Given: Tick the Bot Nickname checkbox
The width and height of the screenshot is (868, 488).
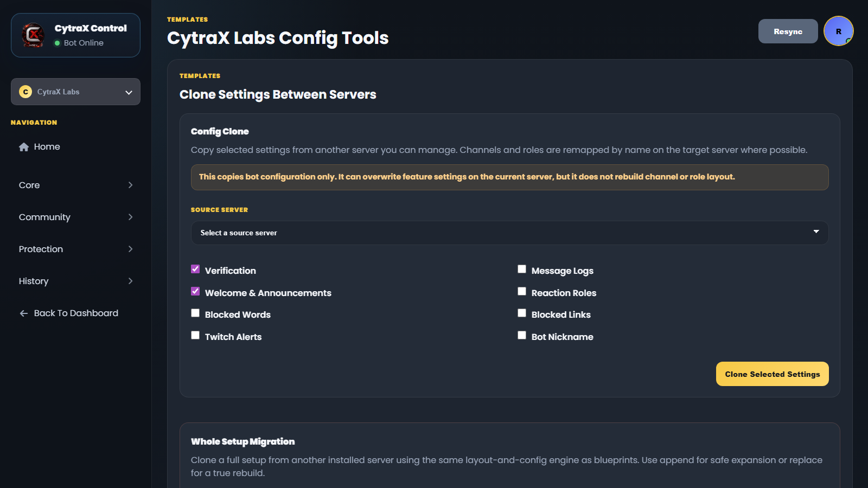Looking at the screenshot, I should (522, 336).
